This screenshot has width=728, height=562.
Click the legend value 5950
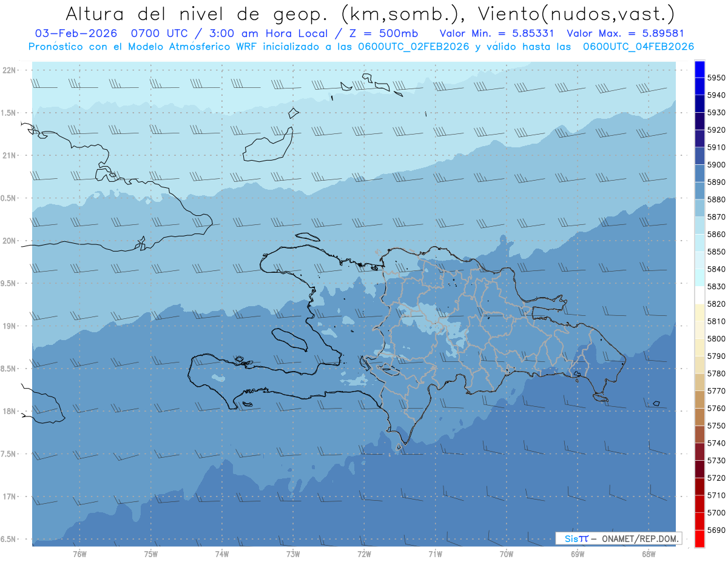point(716,78)
